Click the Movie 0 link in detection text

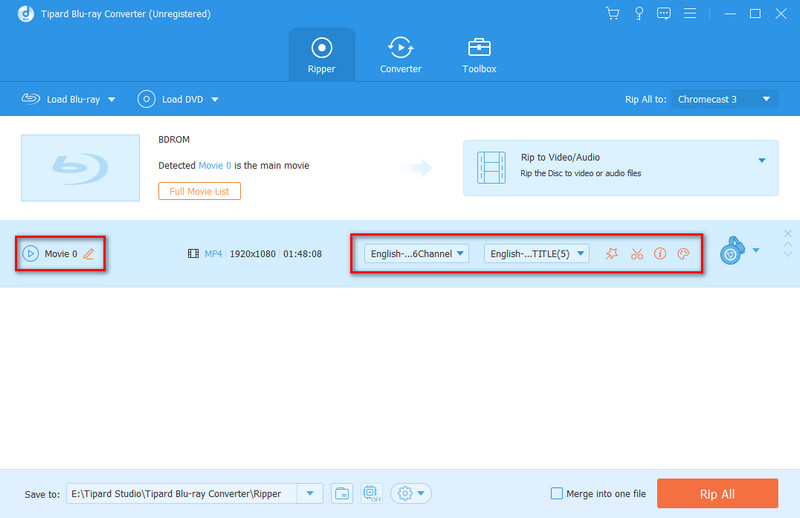click(x=215, y=165)
